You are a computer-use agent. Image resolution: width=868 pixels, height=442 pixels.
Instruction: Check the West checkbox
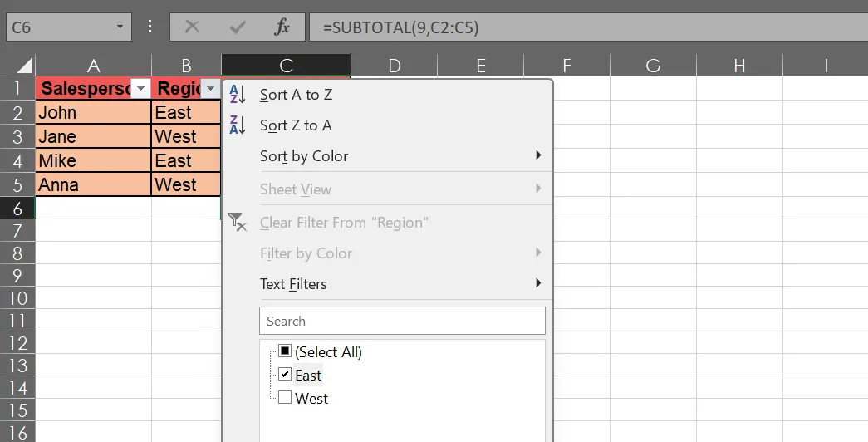coord(285,397)
